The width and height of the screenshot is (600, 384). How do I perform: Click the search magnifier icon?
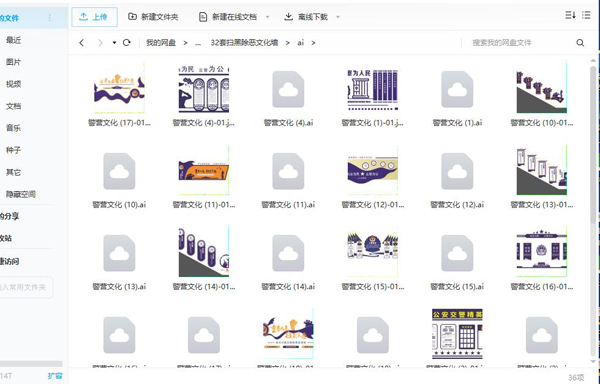580,43
